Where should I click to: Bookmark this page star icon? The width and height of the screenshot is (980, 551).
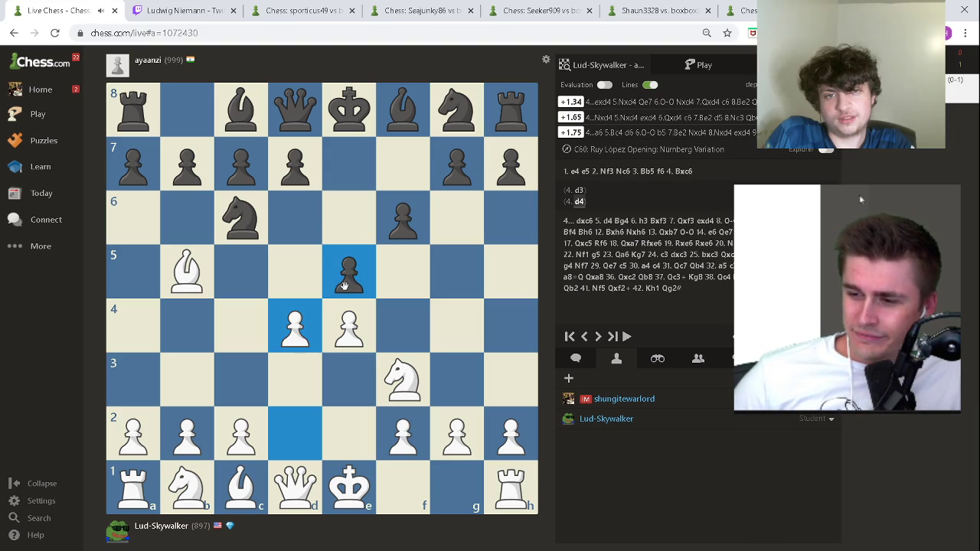tap(727, 33)
